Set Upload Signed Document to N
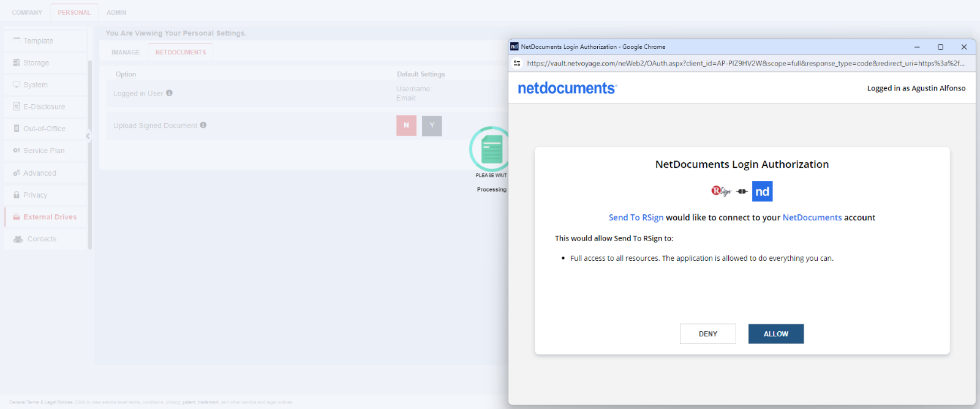 point(406,126)
